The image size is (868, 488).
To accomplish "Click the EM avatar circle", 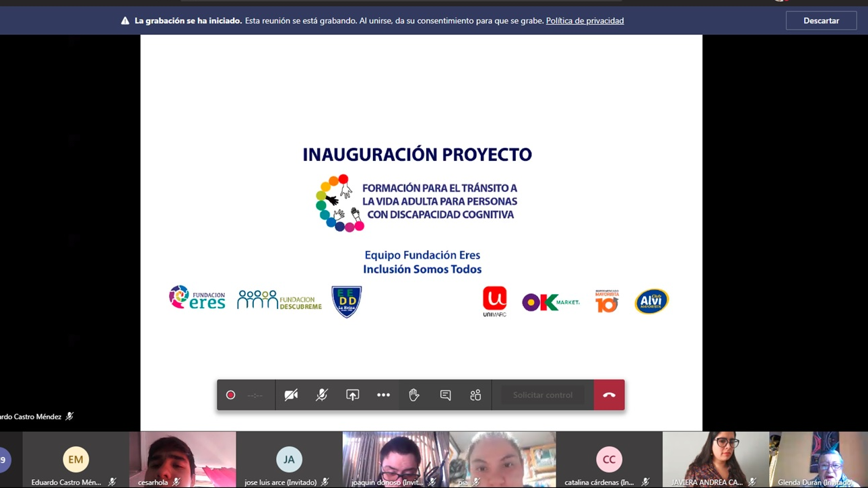I will 75,460.
